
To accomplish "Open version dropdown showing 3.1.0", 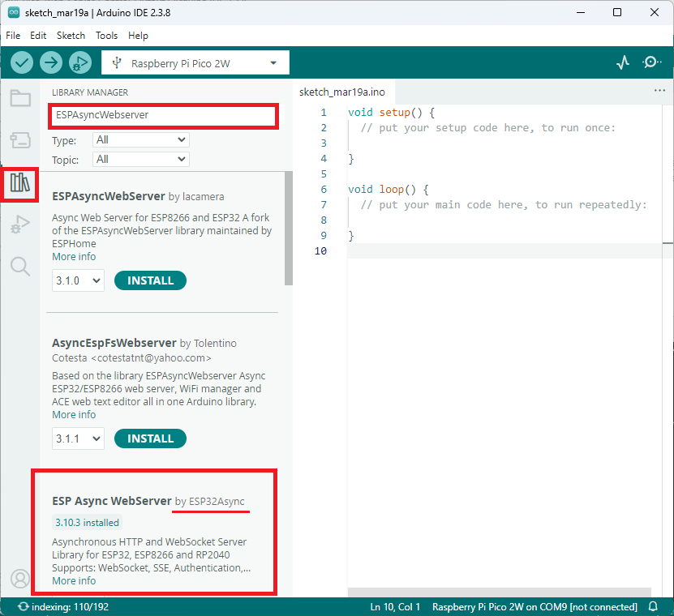I will click(78, 280).
